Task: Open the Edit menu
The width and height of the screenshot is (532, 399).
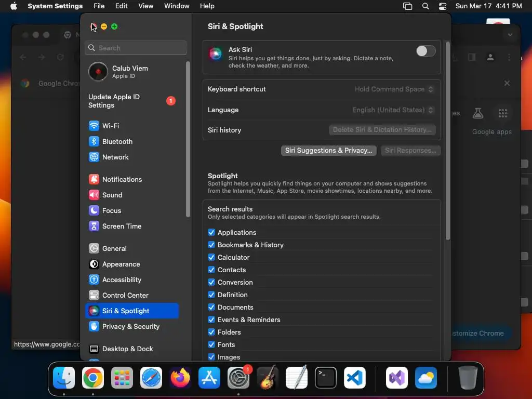Action: [121, 6]
